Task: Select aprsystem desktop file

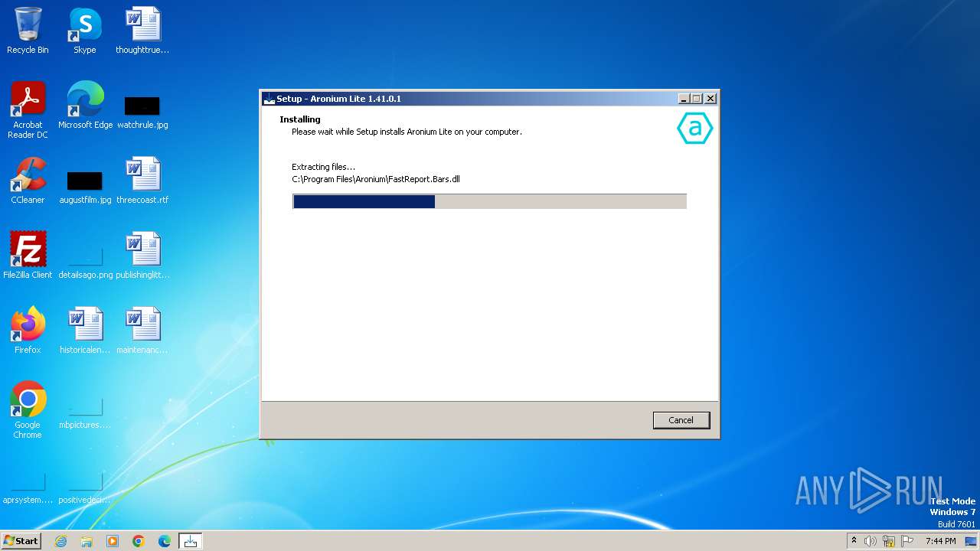Action: coord(28,488)
